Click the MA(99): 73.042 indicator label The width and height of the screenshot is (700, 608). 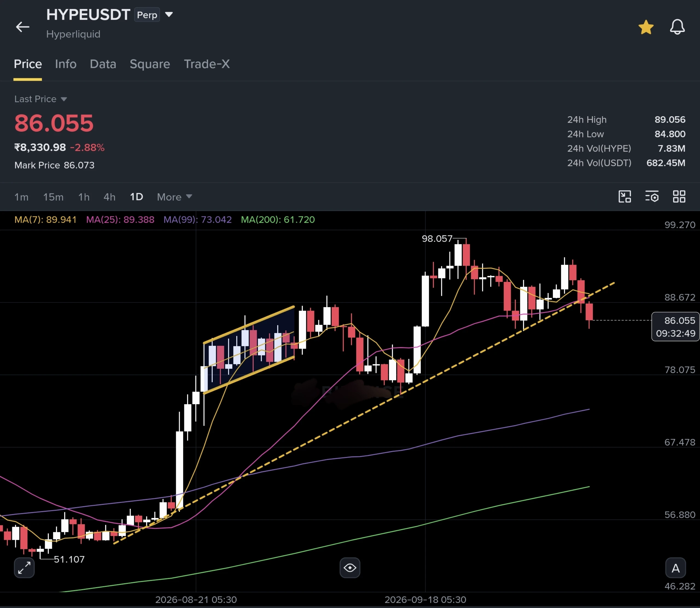(198, 219)
